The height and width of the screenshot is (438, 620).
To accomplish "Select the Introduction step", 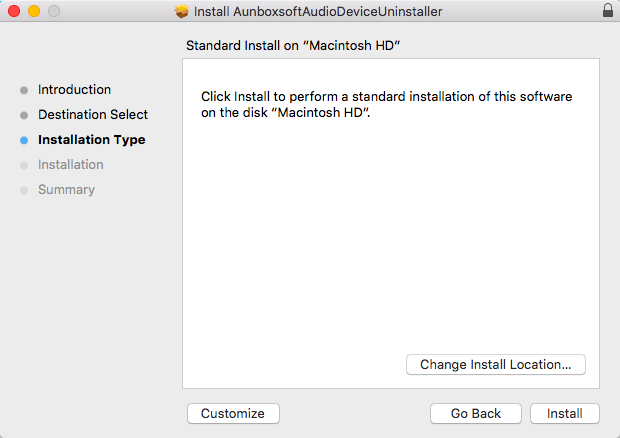I will [74, 90].
